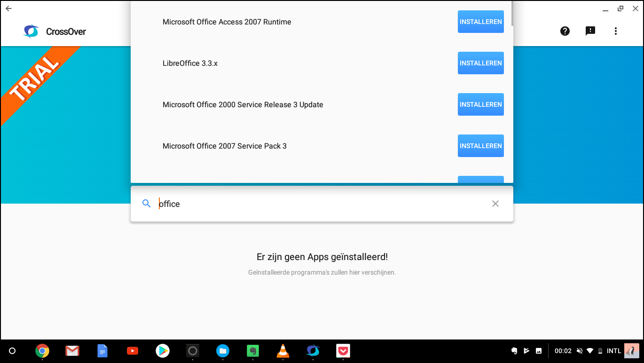The image size is (644, 363).
Task: Open Gmail from the shelf
Action: (72, 351)
